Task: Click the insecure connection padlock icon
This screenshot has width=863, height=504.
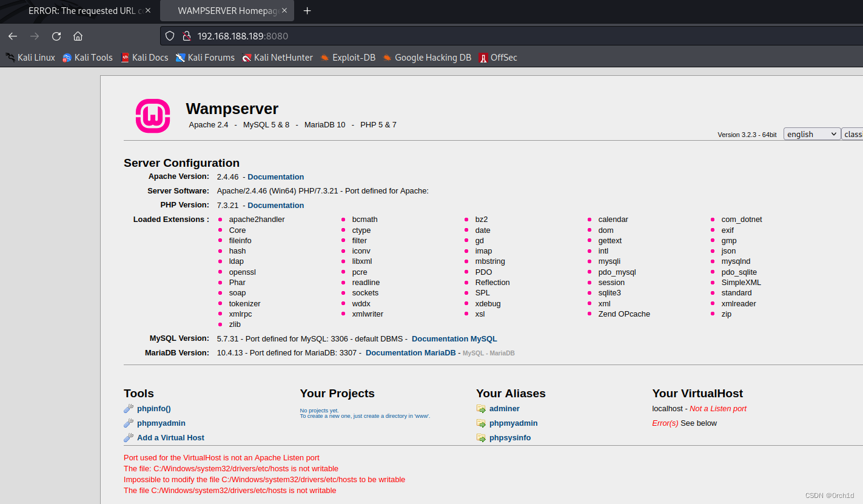Action: click(186, 36)
